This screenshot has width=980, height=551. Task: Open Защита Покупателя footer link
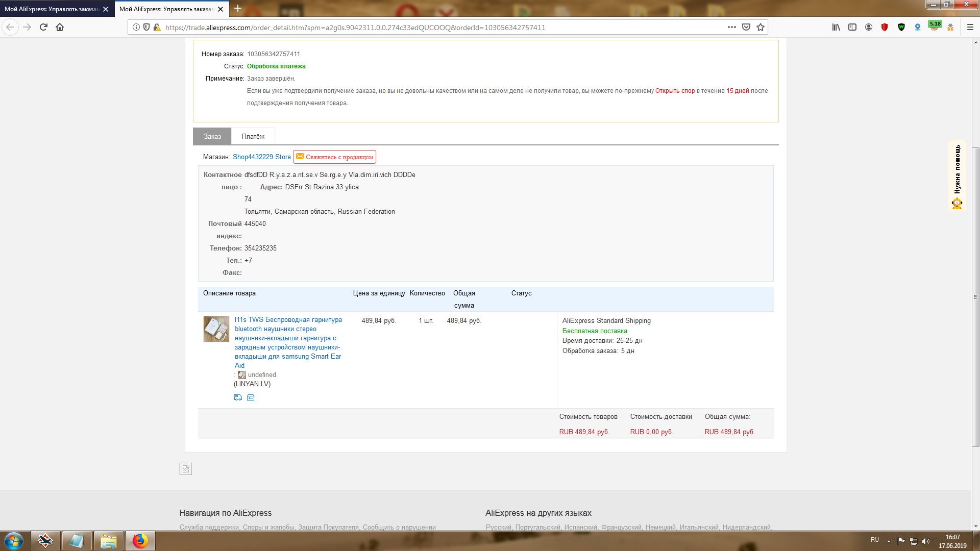pyautogui.click(x=328, y=528)
